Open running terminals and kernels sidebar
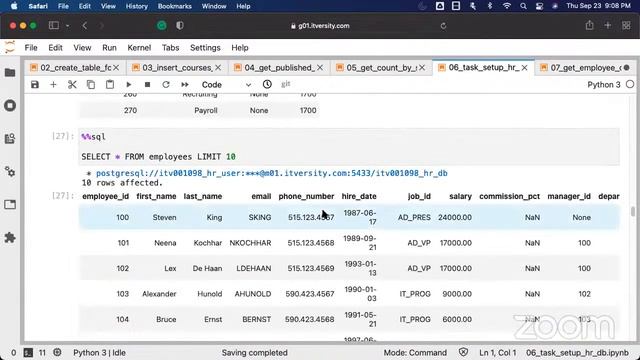Viewport: 640px width, 360px height. 10,105
